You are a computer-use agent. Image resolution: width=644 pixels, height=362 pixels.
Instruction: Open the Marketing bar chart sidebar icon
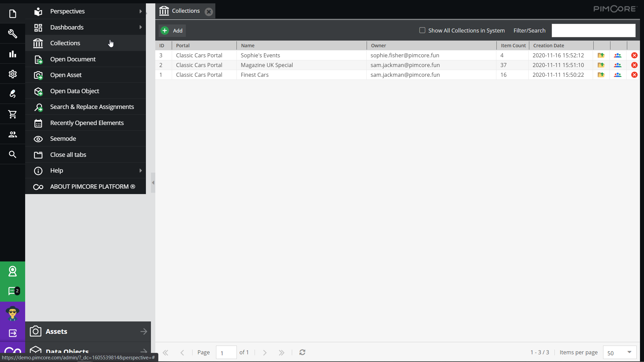12,54
